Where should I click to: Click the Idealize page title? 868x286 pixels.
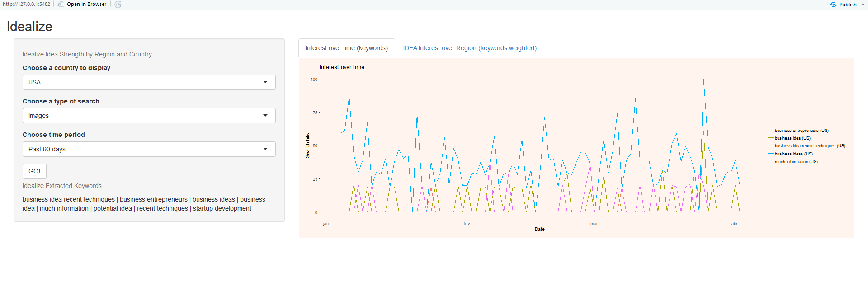[29, 27]
